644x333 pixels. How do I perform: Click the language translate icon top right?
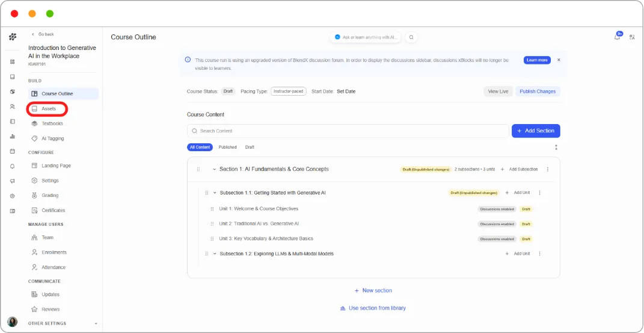pyautogui.click(x=632, y=37)
